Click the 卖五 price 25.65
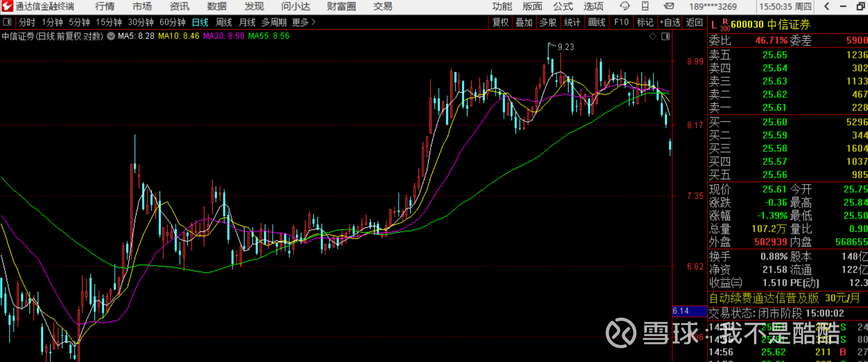 pyautogui.click(x=775, y=55)
